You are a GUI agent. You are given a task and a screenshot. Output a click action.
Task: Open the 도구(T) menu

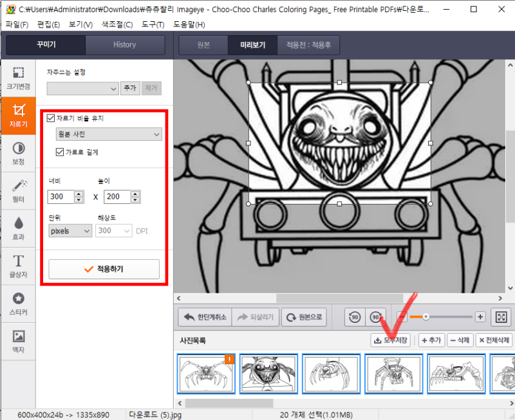click(153, 24)
